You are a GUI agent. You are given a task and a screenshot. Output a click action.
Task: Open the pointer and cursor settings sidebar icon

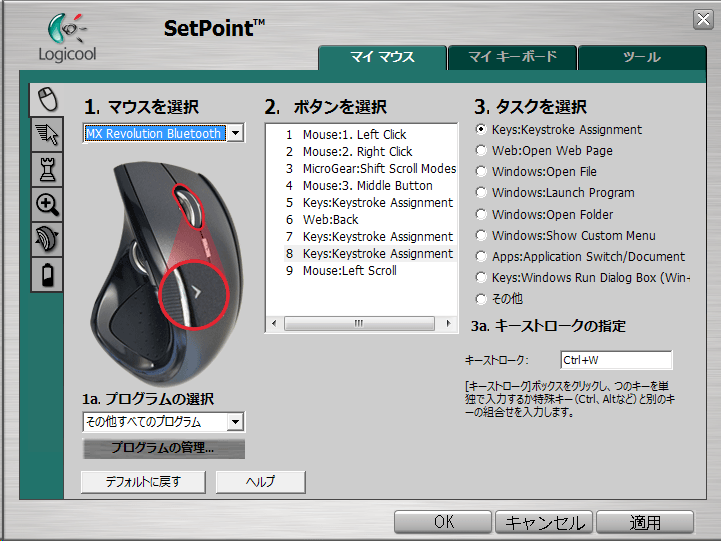click(x=47, y=135)
